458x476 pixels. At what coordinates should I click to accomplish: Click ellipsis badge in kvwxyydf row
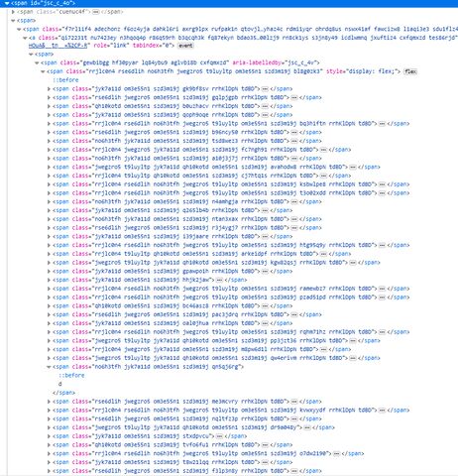[x=382, y=411]
